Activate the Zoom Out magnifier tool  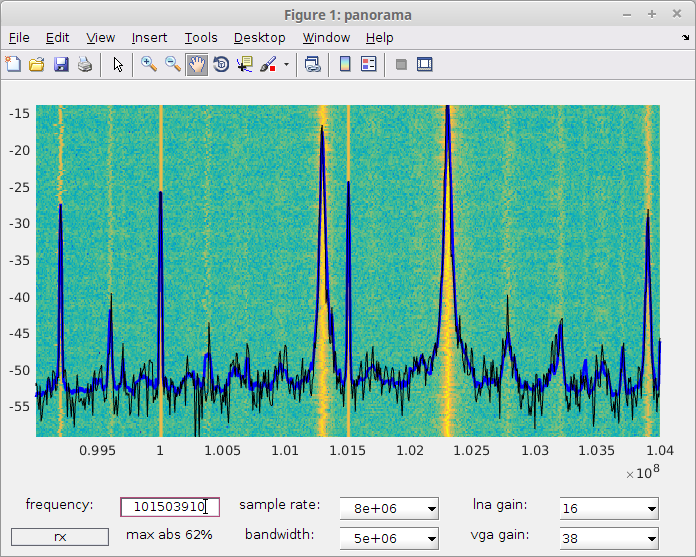(173, 64)
